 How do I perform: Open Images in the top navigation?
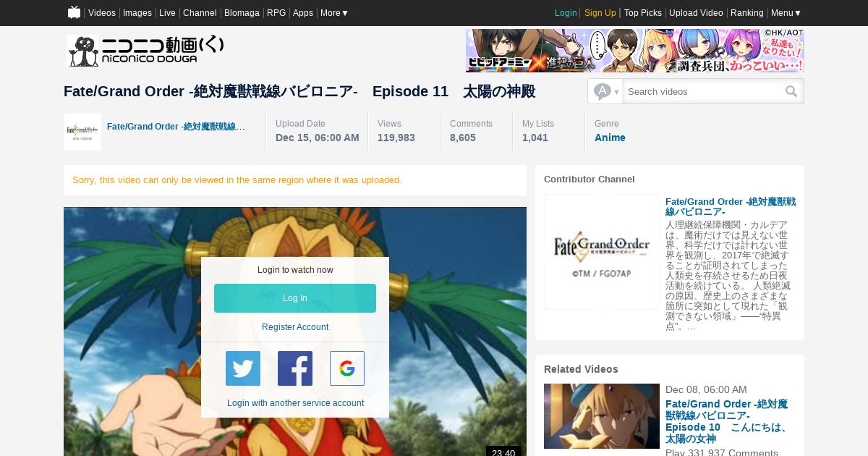pyautogui.click(x=137, y=13)
